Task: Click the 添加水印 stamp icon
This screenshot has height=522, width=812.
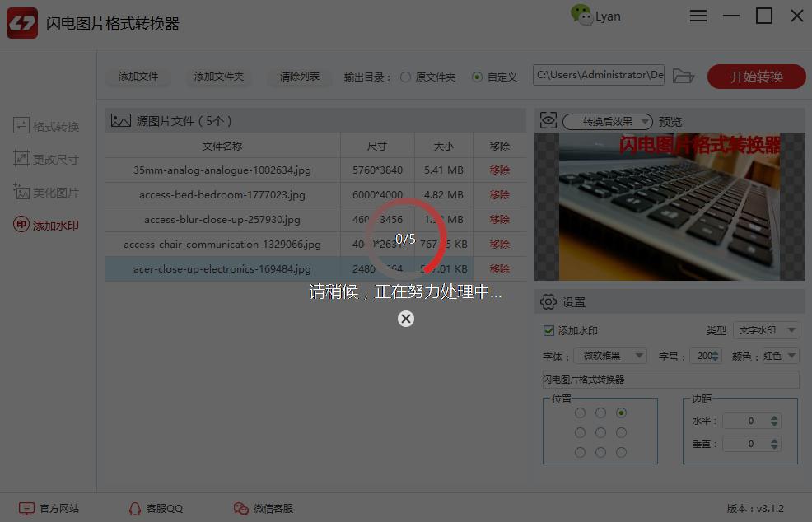Action: click(x=21, y=225)
